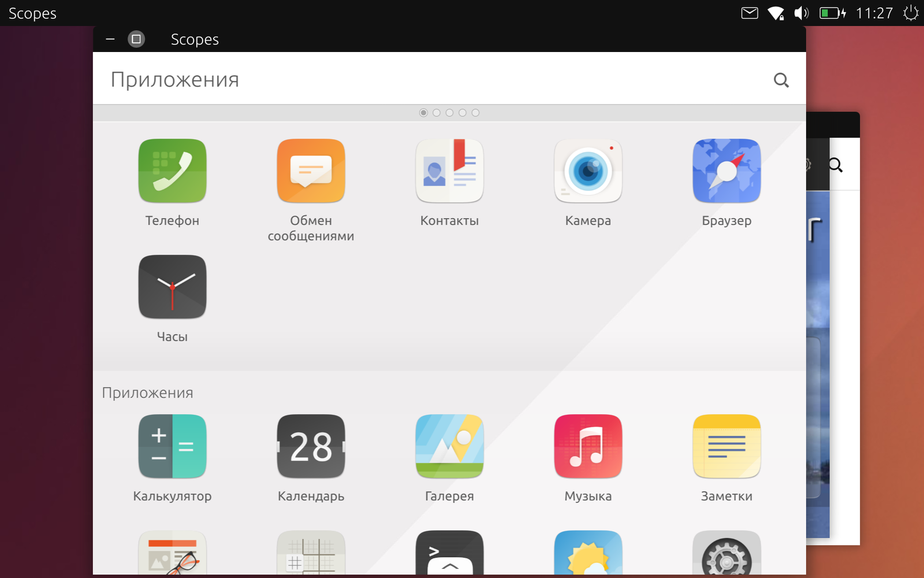Launch the Калькулятор (Calculator) app

coord(172,447)
